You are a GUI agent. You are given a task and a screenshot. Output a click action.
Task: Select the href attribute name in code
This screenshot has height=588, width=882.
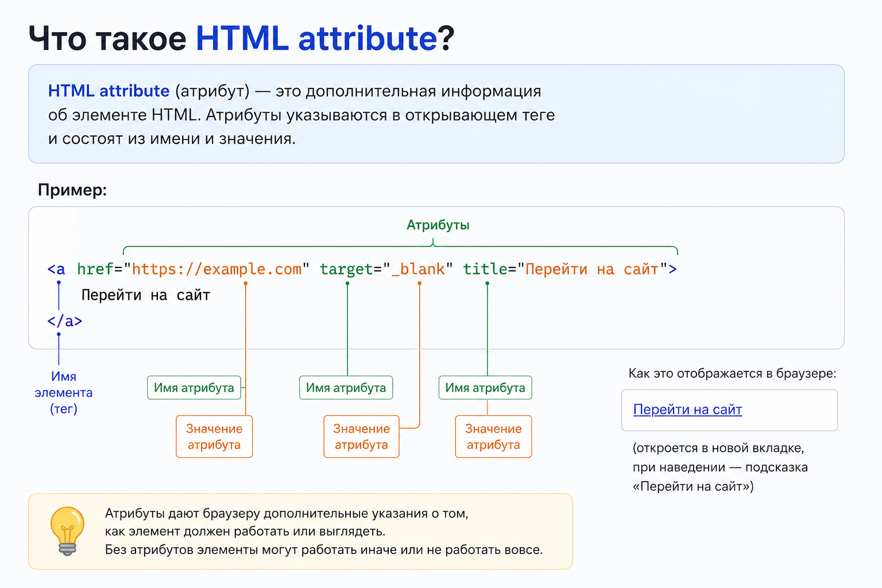[x=95, y=269]
